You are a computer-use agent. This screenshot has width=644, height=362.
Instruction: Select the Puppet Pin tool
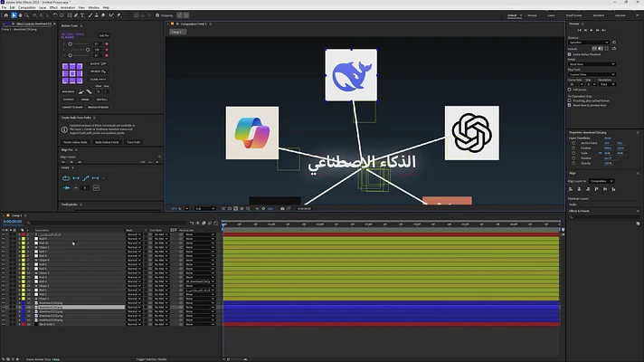pyautogui.click(x=118, y=15)
